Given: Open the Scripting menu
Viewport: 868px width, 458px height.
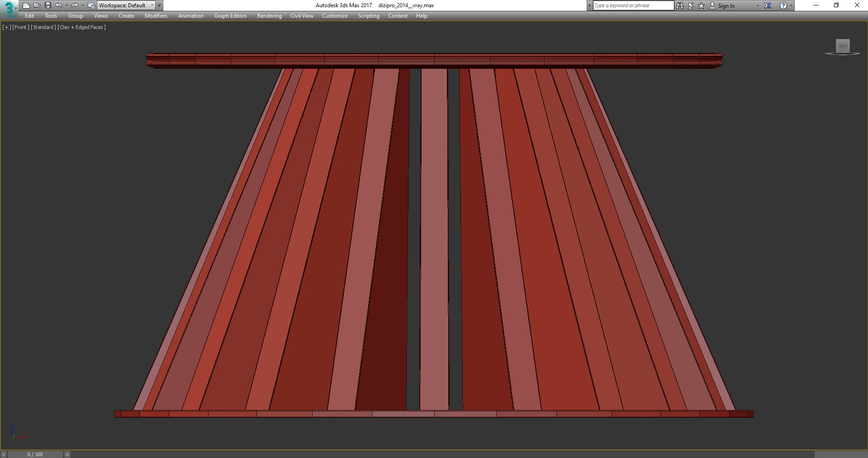Looking at the screenshot, I should coord(369,16).
